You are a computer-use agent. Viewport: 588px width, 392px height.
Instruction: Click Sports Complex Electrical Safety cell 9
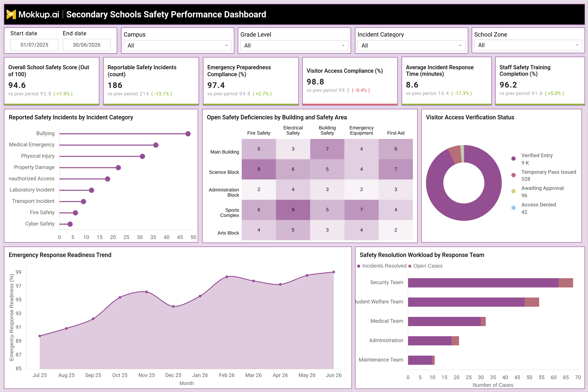coord(293,210)
